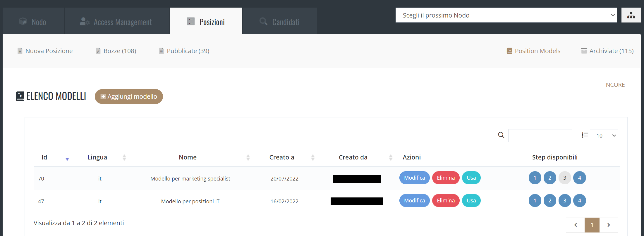
Task: Sort by Nome column arrows
Action: coord(248,158)
